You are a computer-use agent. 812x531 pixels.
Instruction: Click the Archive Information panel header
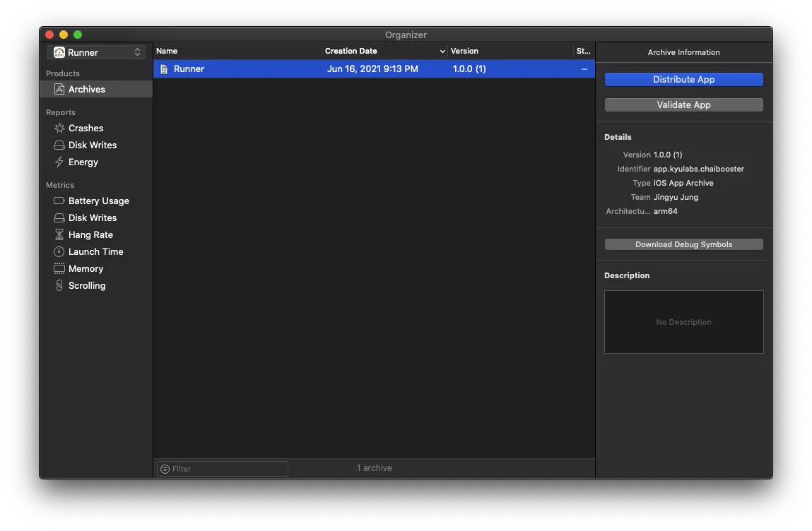tap(683, 52)
